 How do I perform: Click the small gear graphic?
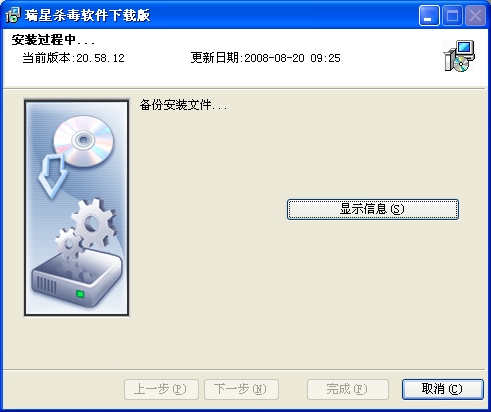[x=70, y=244]
